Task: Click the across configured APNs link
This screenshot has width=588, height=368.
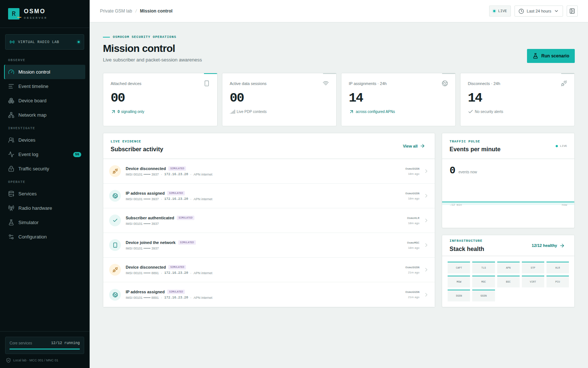Action: (x=372, y=112)
